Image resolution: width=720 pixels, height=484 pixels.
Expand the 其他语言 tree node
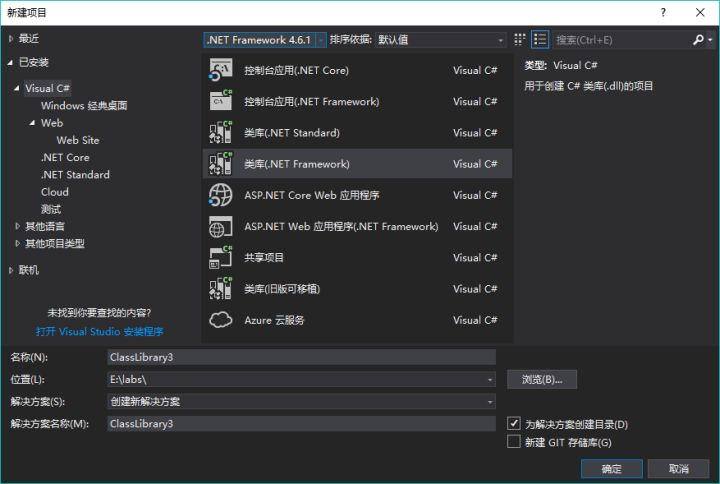click(x=17, y=226)
